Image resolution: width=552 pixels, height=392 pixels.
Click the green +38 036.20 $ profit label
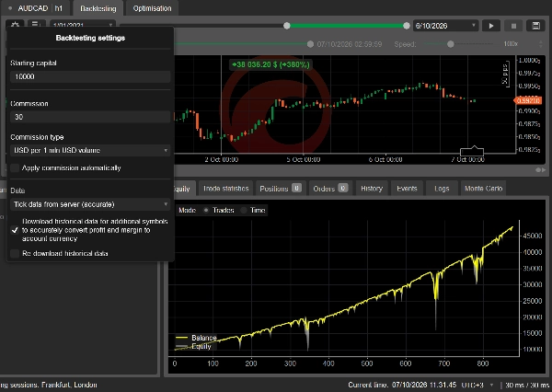point(270,64)
